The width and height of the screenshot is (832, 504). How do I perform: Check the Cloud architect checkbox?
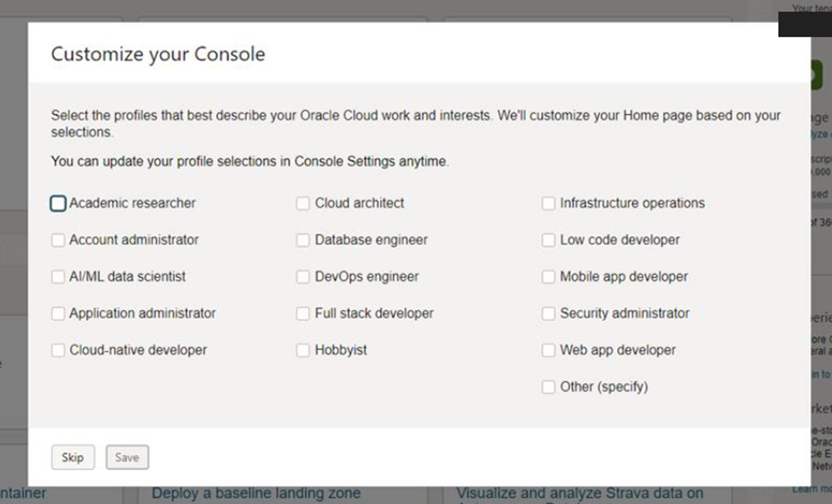[x=303, y=203]
